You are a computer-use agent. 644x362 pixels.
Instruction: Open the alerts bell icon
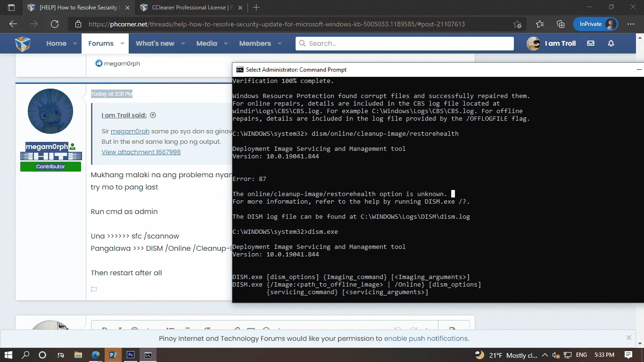click(x=611, y=43)
